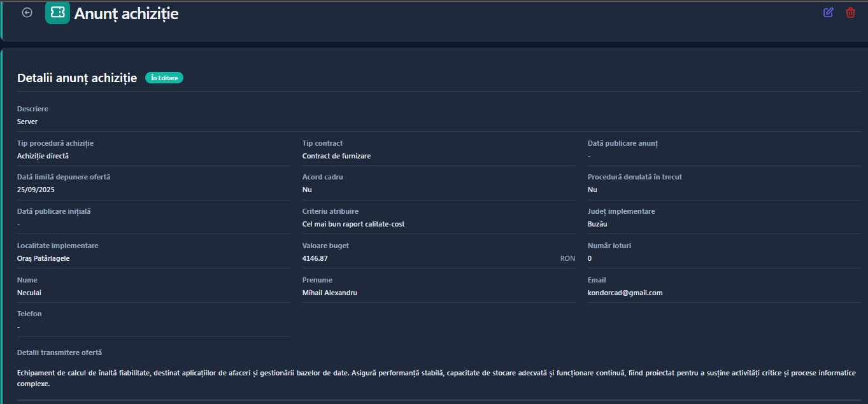Click the "Achiziție directă" procedure type value

pyautogui.click(x=43, y=156)
